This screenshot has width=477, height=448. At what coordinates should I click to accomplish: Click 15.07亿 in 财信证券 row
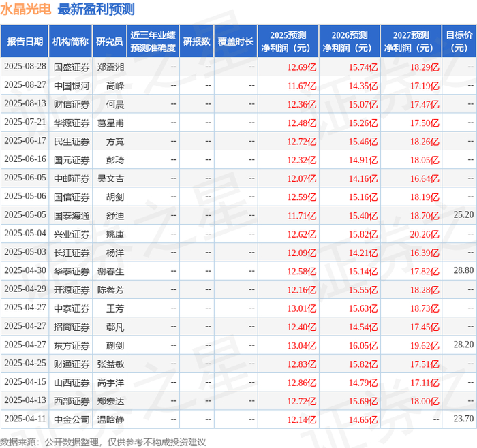(363, 104)
